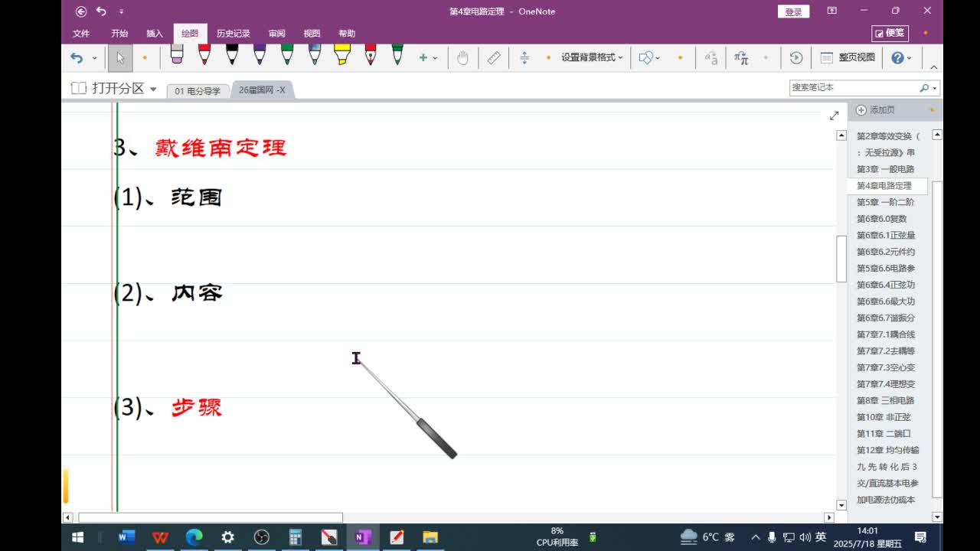Click the ribbon Undo button
The height and width of the screenshot is (551, 980).
tap(77, 58)
